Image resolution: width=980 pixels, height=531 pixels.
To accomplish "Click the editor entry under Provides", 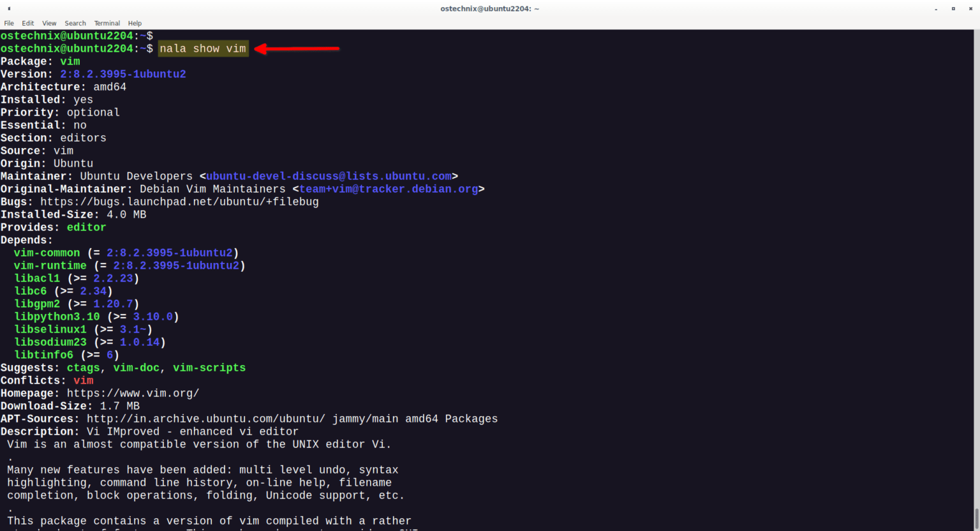I will (x=86, y=227).
